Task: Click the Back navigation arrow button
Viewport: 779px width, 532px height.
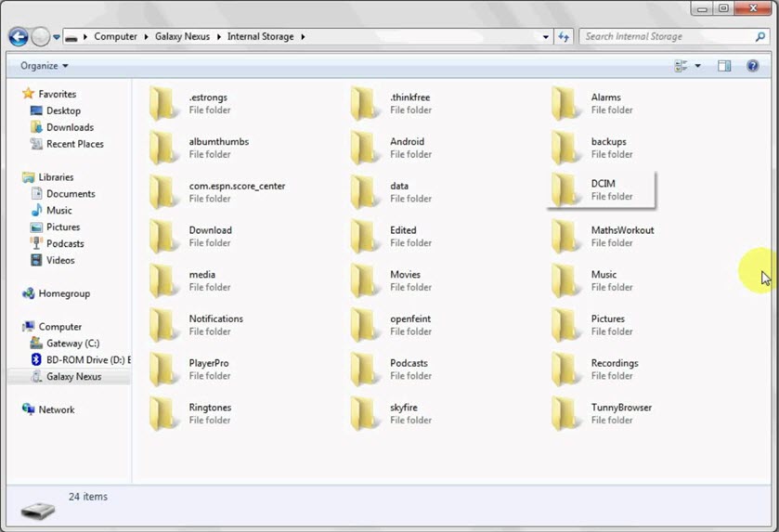Action: tap(18, 37)
